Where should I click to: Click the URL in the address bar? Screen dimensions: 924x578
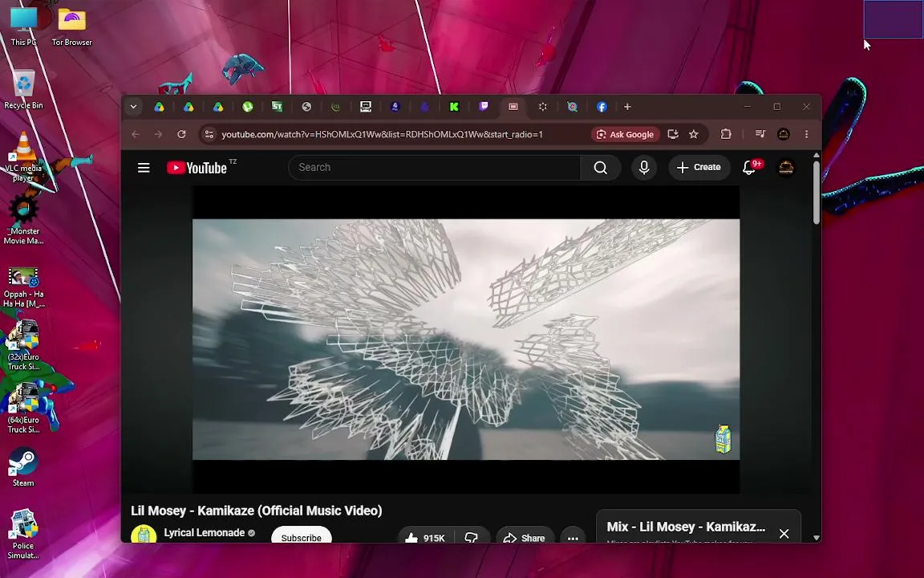[x=382, y=135]
